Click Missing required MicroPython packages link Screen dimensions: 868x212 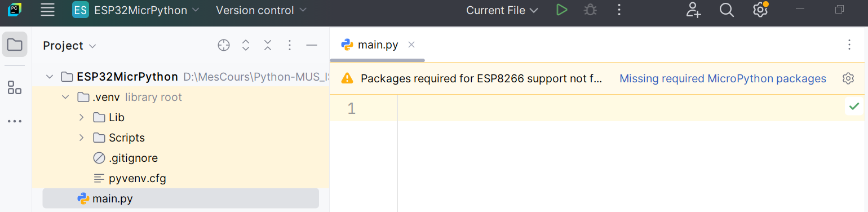click(723, 78)
